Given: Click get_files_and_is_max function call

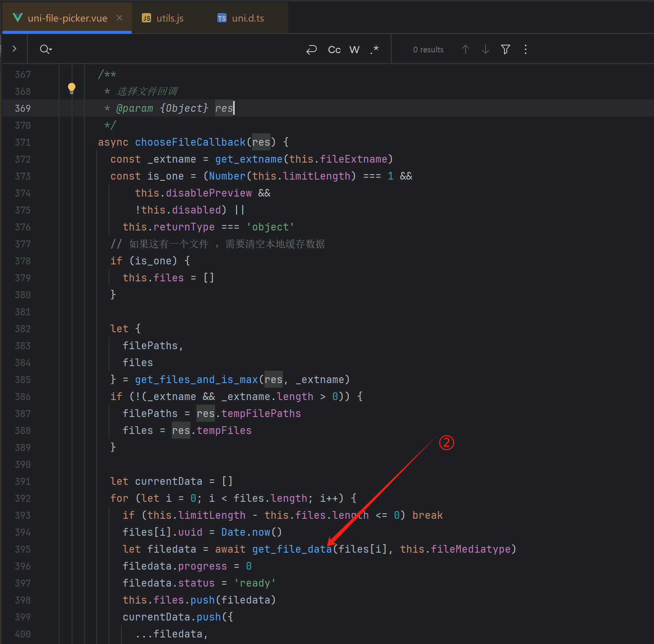Looking at the screenshot, I should pos(196,380).
